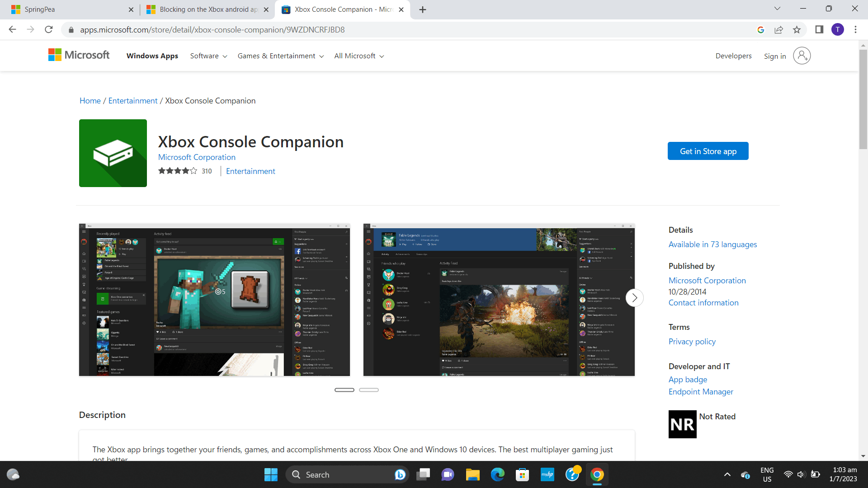Open Available in 73 languages link
Viewport: 868px width, 488px height.
click(712, 244)
